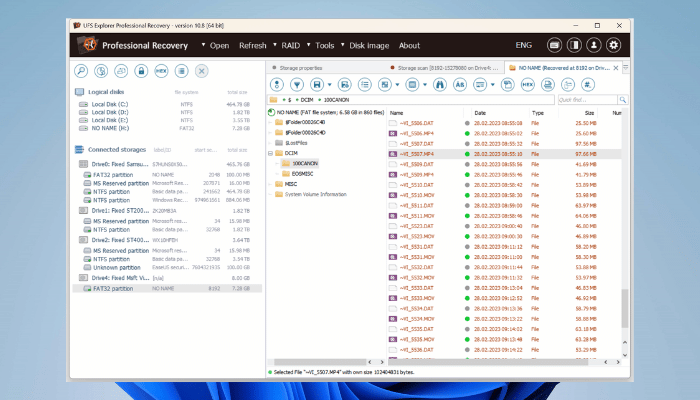Switch to Storage scan tab
Screen dimensions: 700x400
448,68
